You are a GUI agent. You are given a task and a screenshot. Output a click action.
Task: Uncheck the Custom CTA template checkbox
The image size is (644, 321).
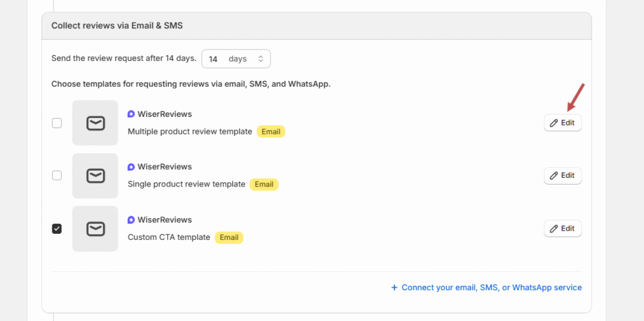57,229
